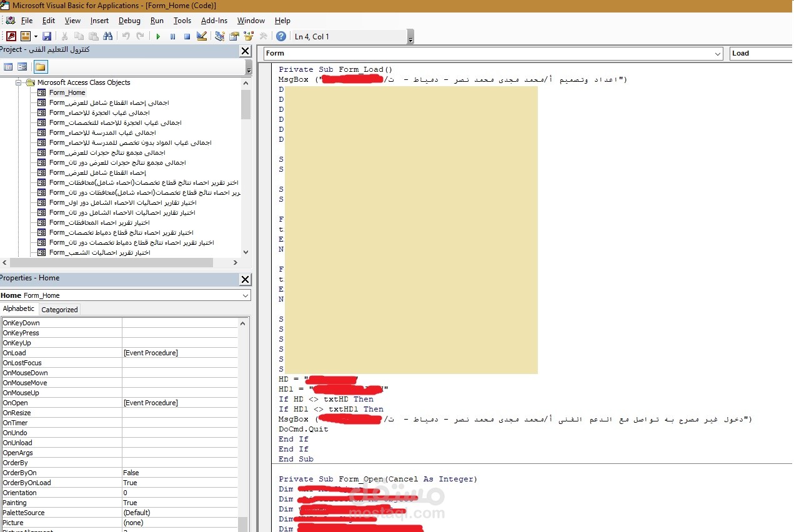Click the OrderByOn False value
The width and height of the screenshot is (794, 532).
[x=180, y=473]
